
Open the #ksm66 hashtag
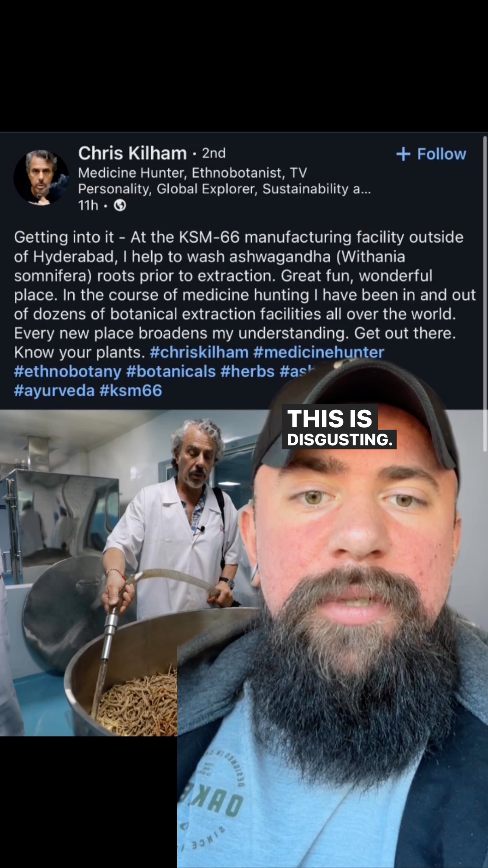[131, 391]
